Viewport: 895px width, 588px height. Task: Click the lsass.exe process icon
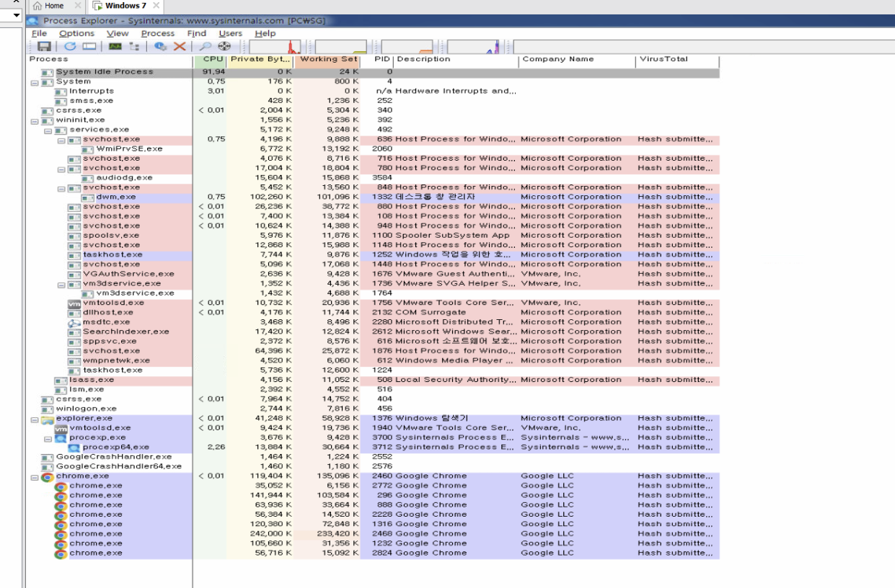coord(61,380)
